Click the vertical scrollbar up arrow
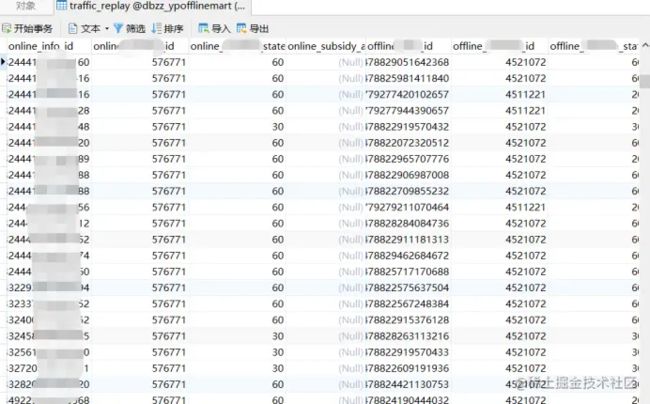The width and height of the screenshot is (650, 404). pyautogui.click(x=645, y=45)
